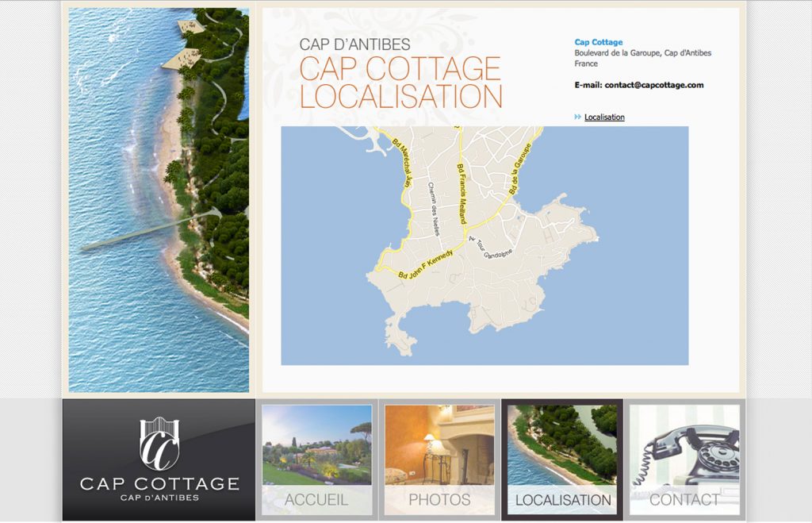The image size is (812, 523).
Task: Click the Av. Tour Gandolphe map label
Action: [490, 248]
